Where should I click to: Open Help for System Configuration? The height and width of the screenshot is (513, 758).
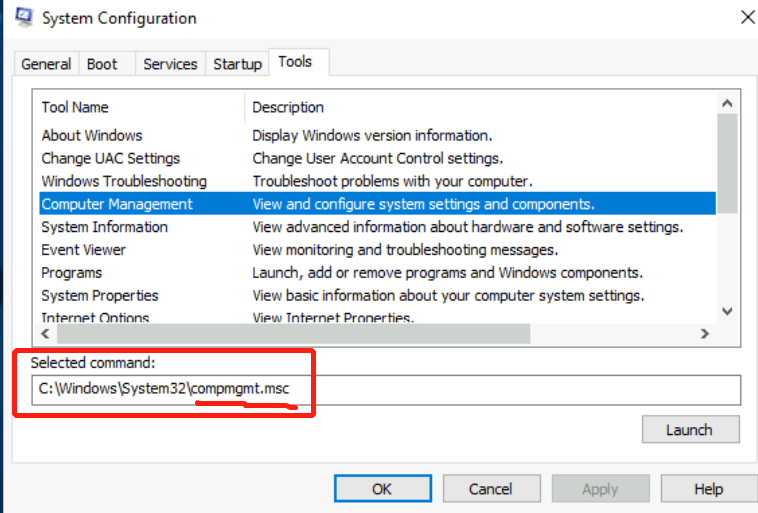pos(708,489)
